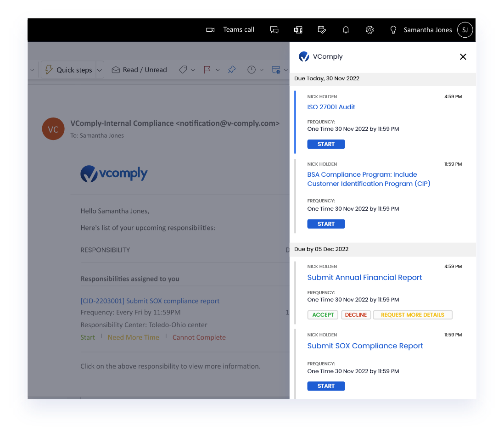The image size is (504, 436).
Task: Decline the Annual Financial Report task
Action: pyautogui.click(x=356, y=315)
